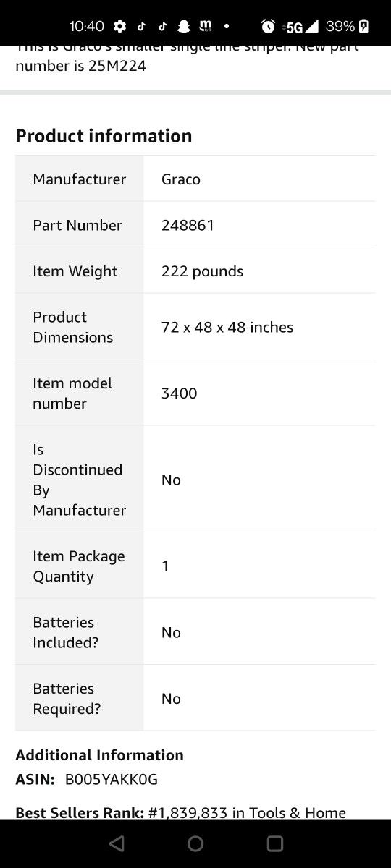Screen dimensions: 391x868
Task: Tap the Product information heading
Action: [104, 136]
